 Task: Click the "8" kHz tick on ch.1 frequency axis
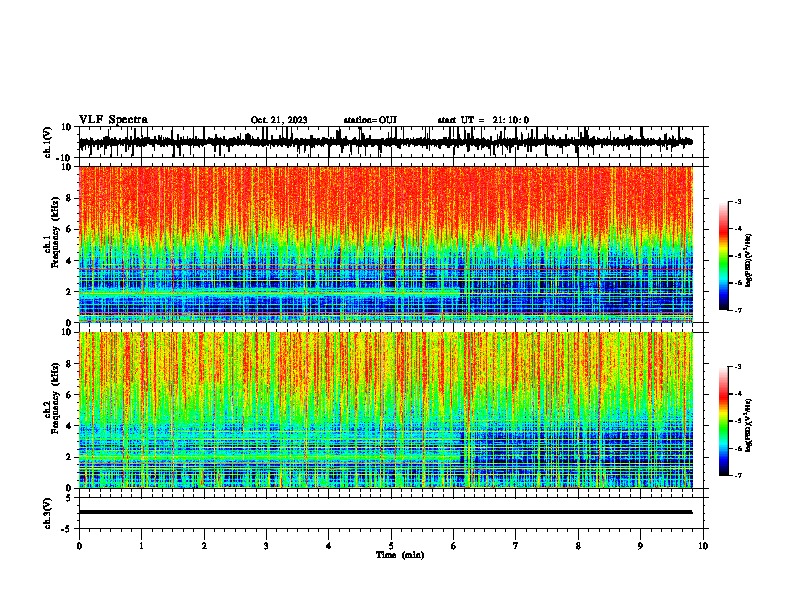click(x=69, y=198)
